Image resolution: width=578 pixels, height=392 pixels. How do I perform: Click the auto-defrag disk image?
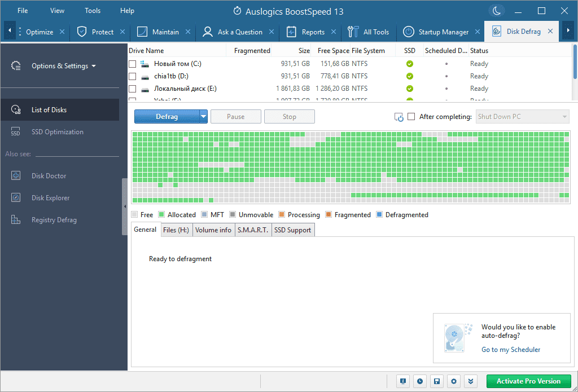(x=458, y=338)
